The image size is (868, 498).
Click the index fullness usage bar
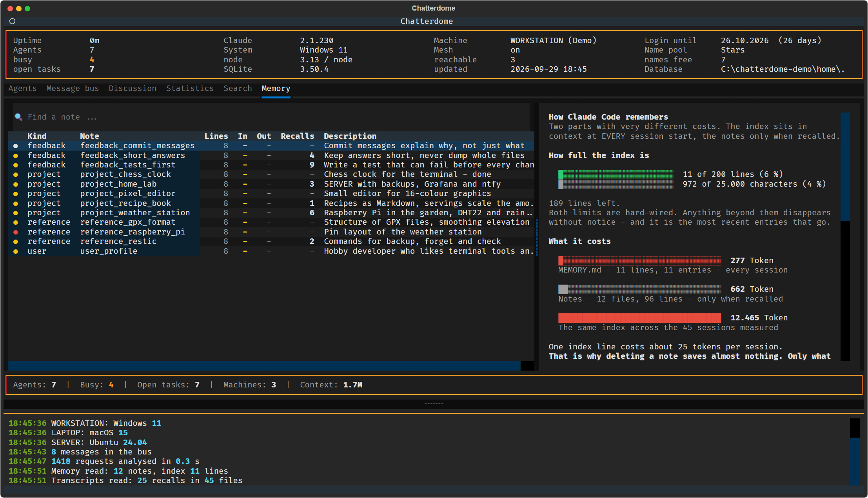point(616,180)
